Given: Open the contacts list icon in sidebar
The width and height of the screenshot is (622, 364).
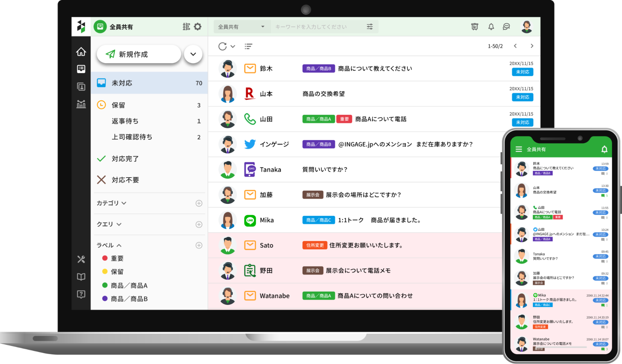Looking at the screenshot, I should 81,87.
